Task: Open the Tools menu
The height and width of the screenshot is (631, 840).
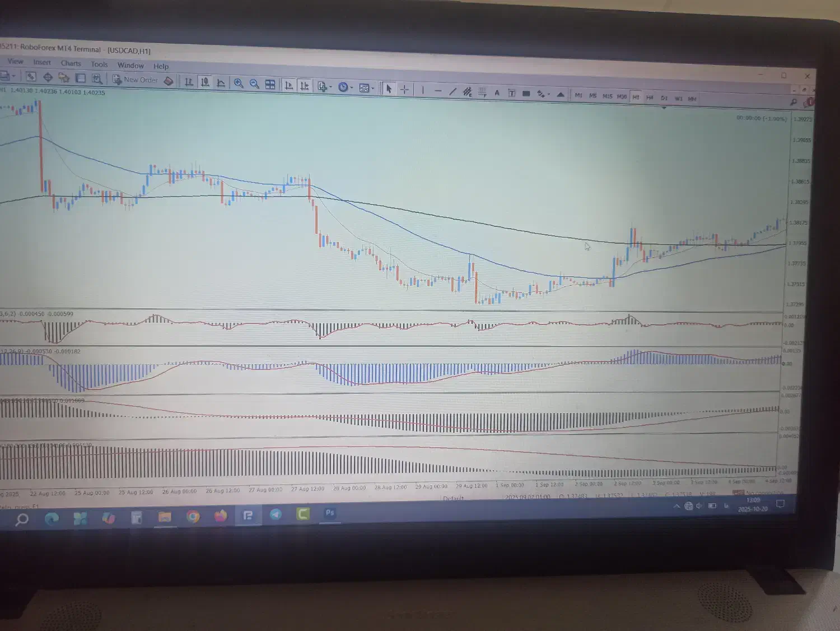Action: [x=99, y=64]
